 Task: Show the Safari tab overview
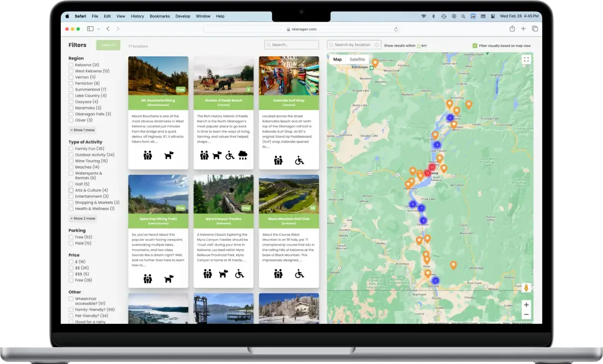535,29
